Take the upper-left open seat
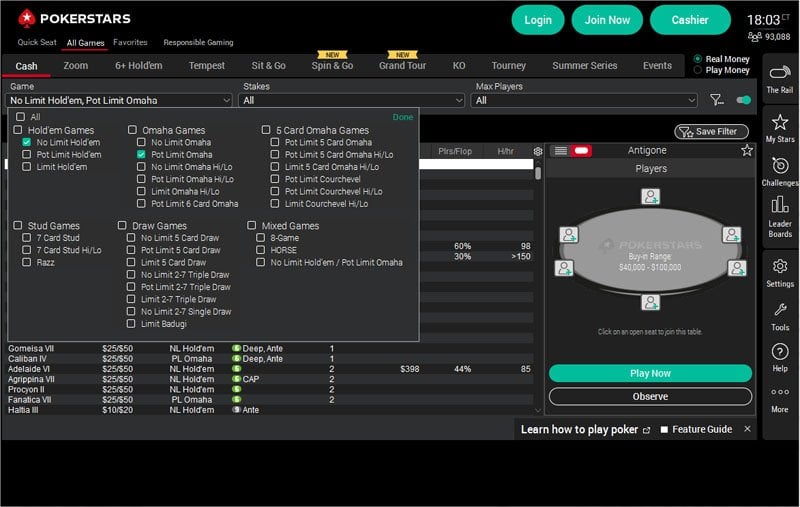 [568, 235]
